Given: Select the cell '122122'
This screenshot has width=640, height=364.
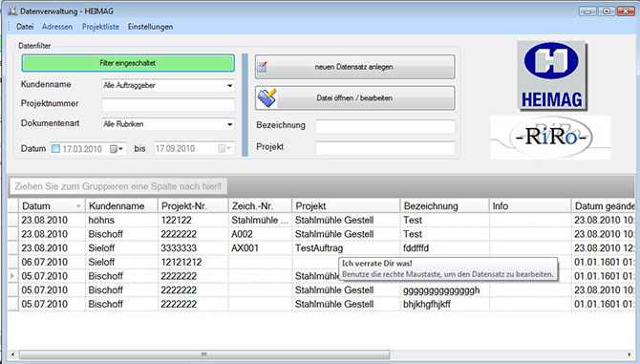Looking at the screenshot, I should 193,221.
